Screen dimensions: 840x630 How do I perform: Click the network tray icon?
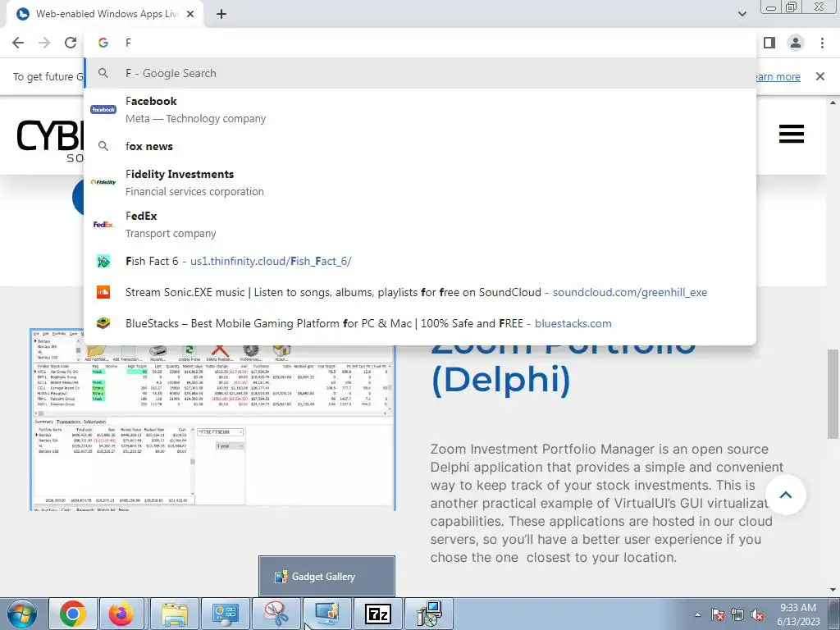tap(737, 614)
